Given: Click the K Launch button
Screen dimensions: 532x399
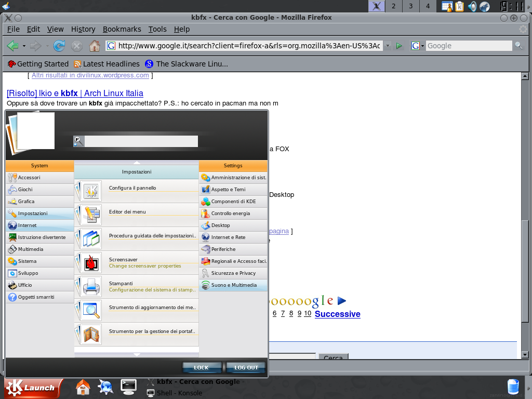Looking at the screenshot, I should coord(33,388).
